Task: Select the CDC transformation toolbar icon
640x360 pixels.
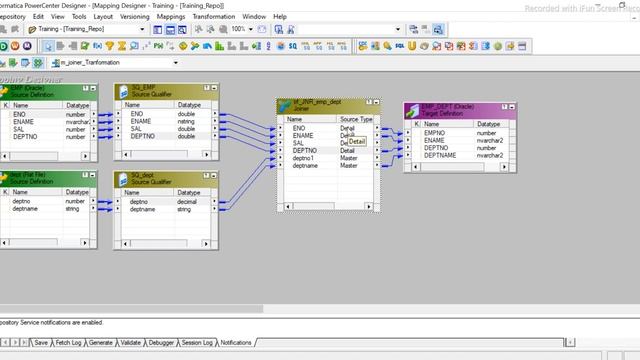Action: [x=362, y=46]
